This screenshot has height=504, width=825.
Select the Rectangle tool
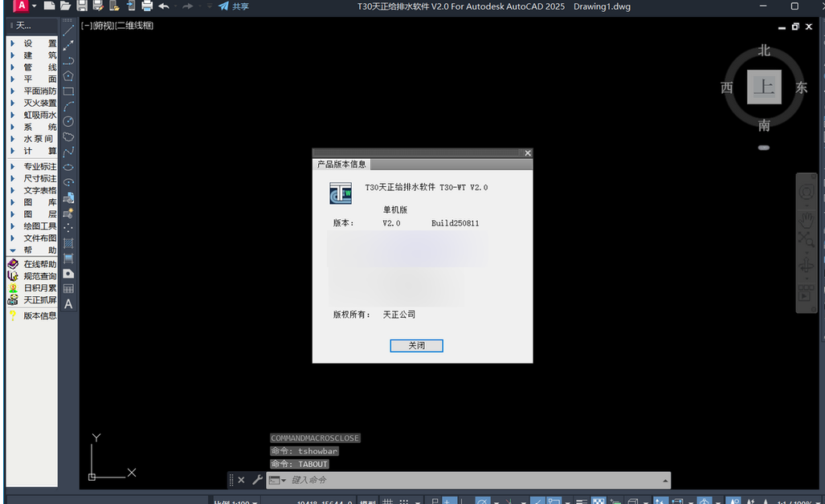pos(68,91)
